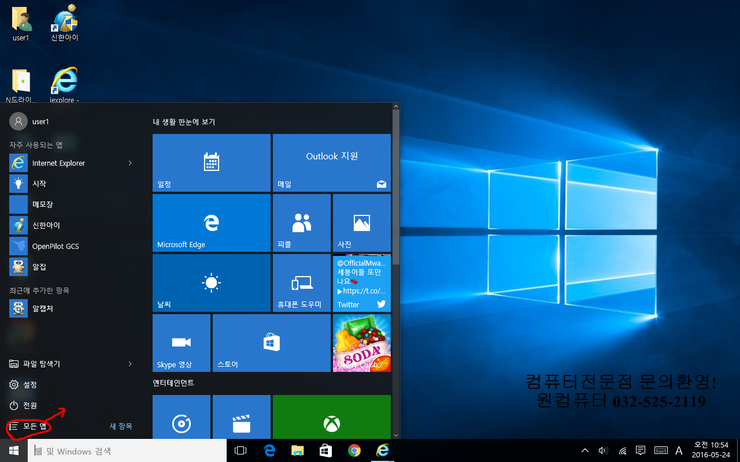Launch the 날씨 weather tile
This screenshot has width=740, height=462.
click(211, 282)
